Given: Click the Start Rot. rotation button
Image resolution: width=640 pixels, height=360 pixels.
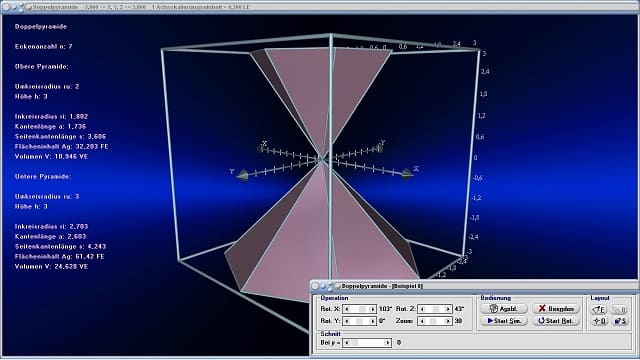Looking at the screenshot, I should click(x=556, y=321).
